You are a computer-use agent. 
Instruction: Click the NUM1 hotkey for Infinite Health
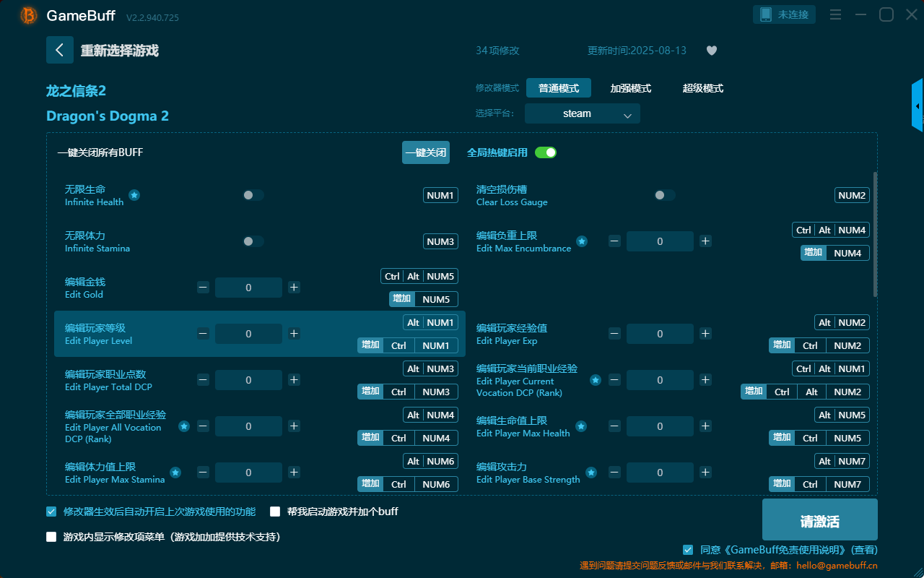click(440, 195)
